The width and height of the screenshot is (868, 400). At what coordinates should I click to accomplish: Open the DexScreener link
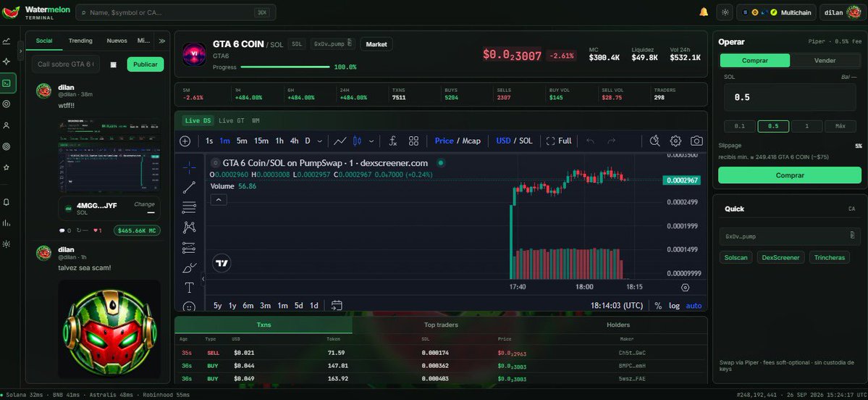[780, 258]
